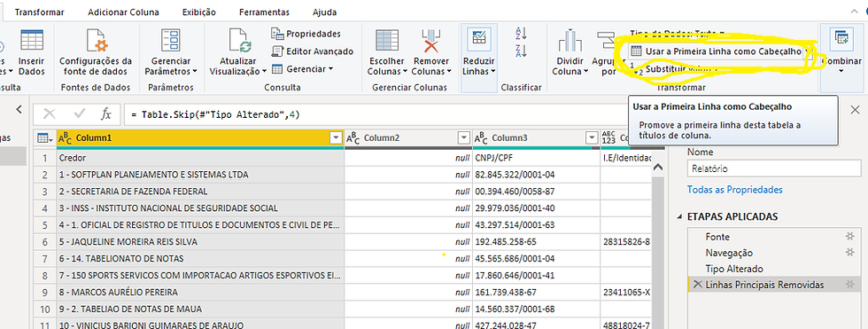The height and width of the screenshot is (329, 868).
Task: Click Substituir Valores in the ribbon
Action: point(675,69)
